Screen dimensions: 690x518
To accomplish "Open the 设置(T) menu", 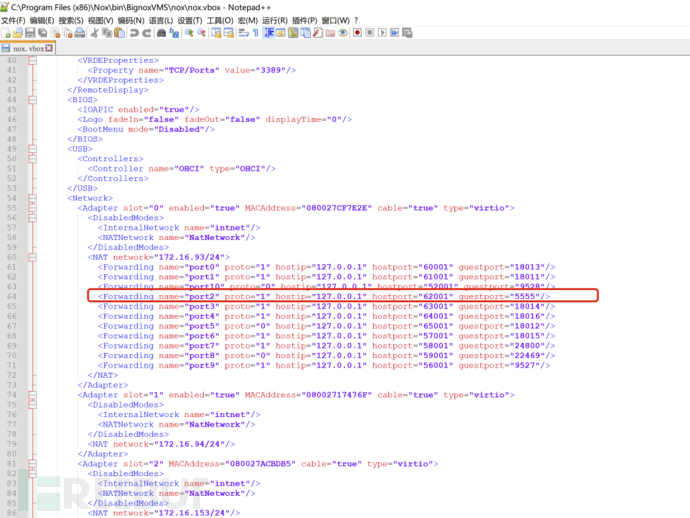I will [190, 21].
